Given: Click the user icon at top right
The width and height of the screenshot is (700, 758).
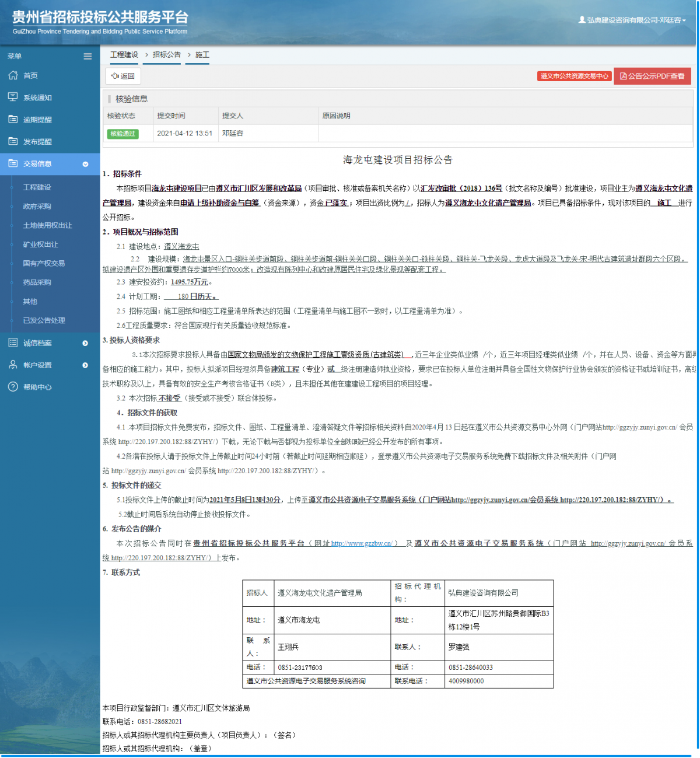Looking at the screenshot, I should pos(582,20).
